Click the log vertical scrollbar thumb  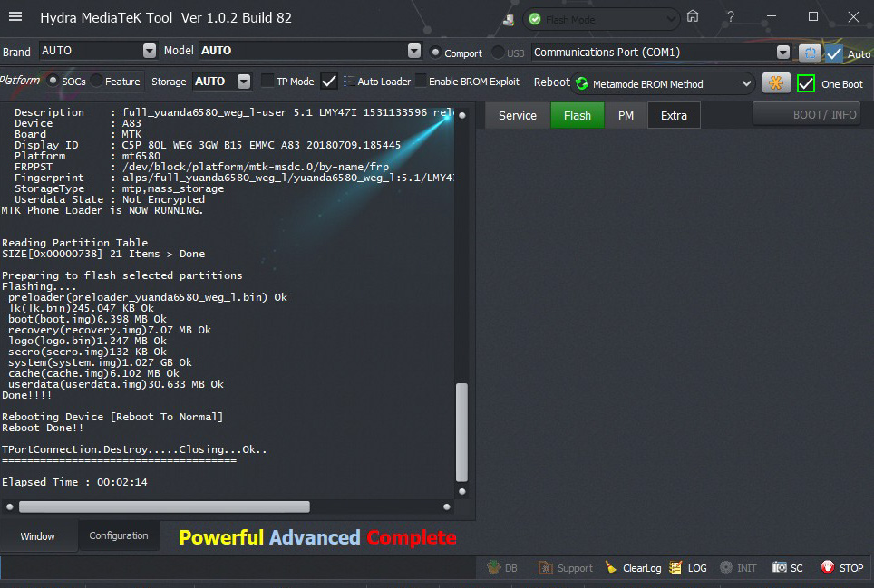pyautogui.click(x=461, y=431)
